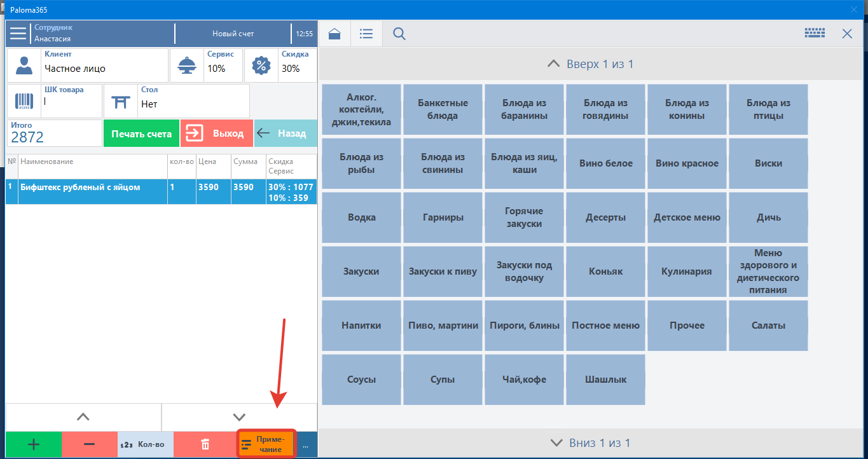Click the client person icon
The width and height of the screenshot is (868, 459).
[24, 65]
